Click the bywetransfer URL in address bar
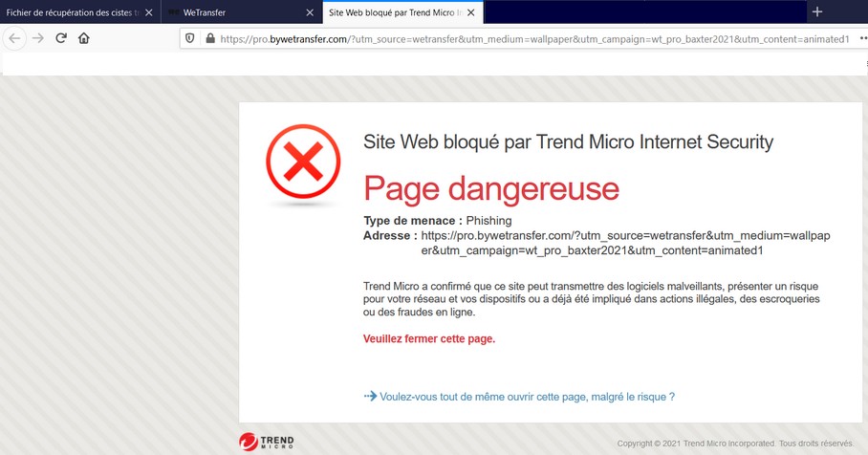 pyautogui.click(x=534, y=39)
